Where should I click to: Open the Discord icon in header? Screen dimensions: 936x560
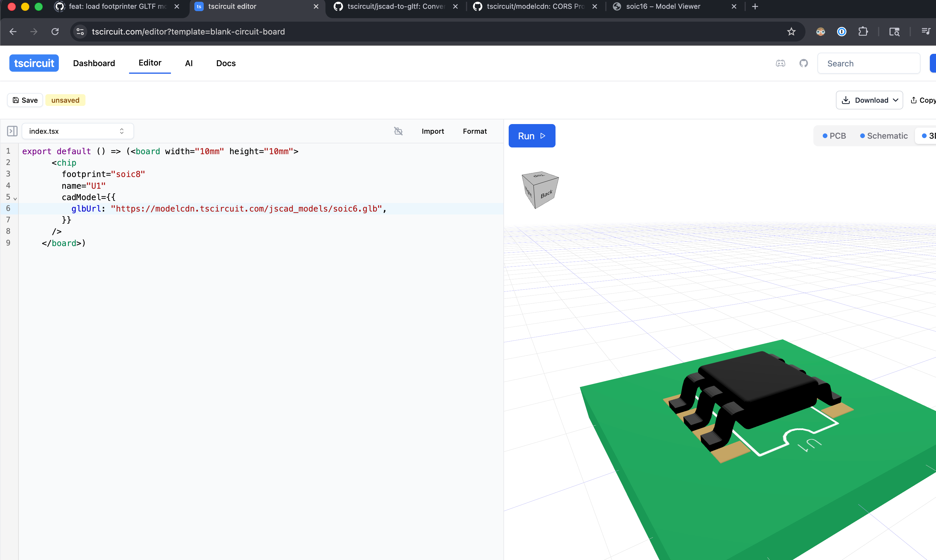781,63
